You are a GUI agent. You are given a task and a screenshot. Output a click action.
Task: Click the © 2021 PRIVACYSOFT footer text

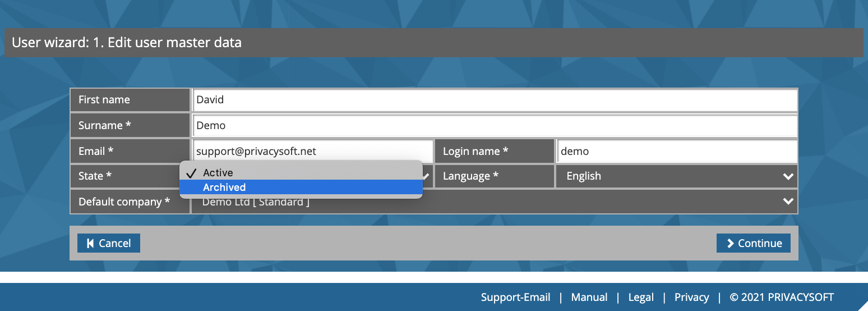(x=782, y=298)
